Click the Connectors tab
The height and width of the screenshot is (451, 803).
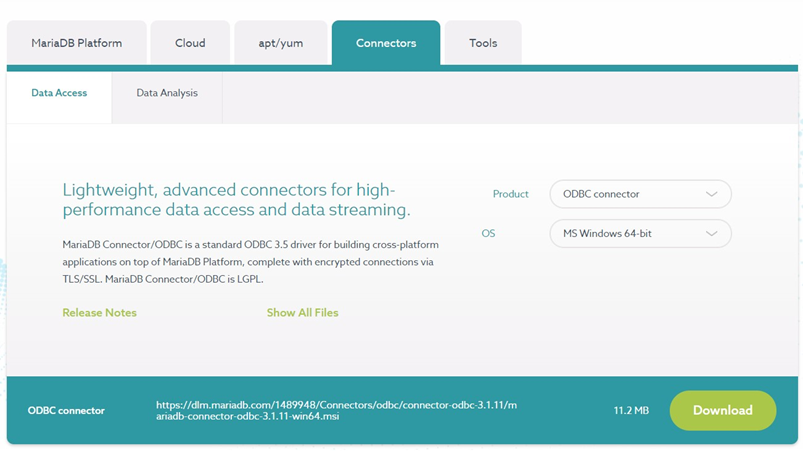coord(386,43)
